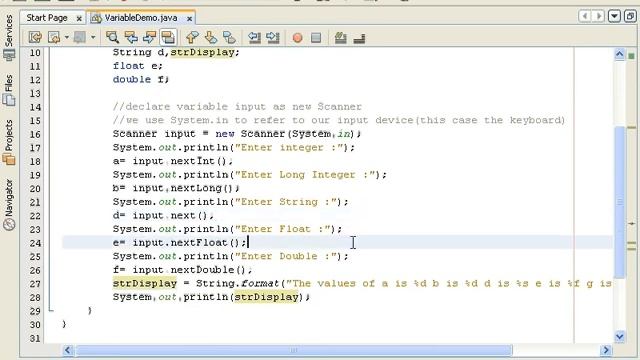The width and height of the screenshot is (640, 360).
Task: Toggle Bookmark on current line
Action: 229,38
